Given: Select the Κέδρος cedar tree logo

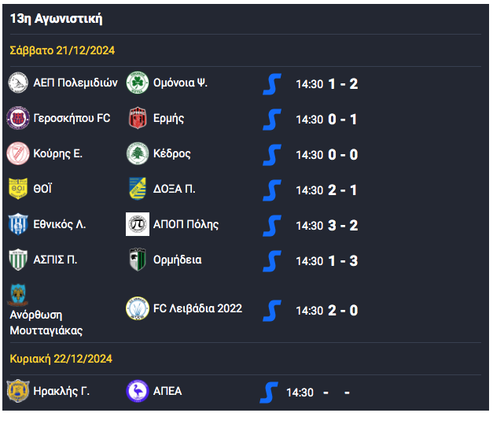Looking at the screenshot, I should click(138, 153).
